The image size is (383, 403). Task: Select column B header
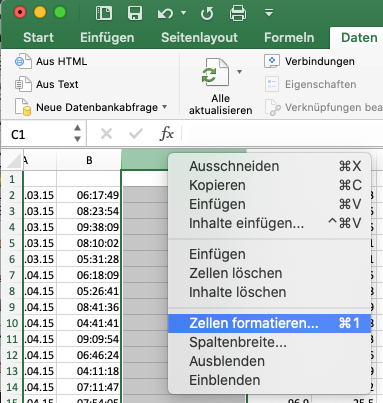pyautogui.click(x=89, y=160)
